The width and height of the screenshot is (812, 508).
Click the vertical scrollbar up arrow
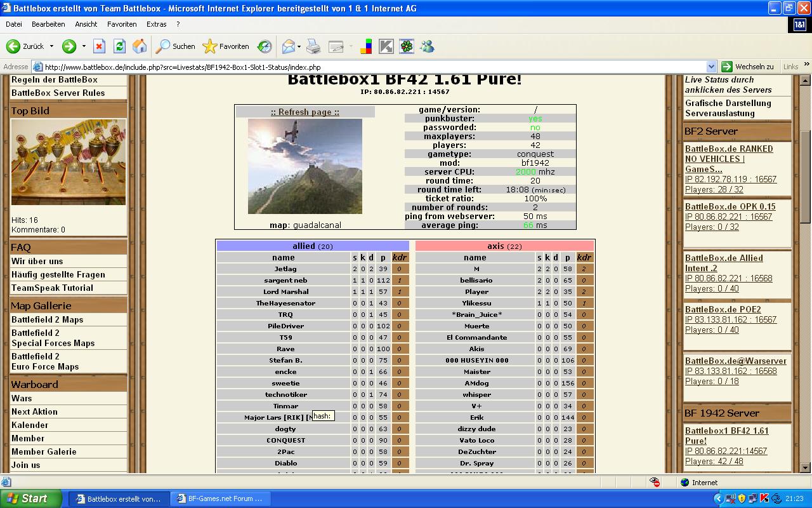(806, 81)
